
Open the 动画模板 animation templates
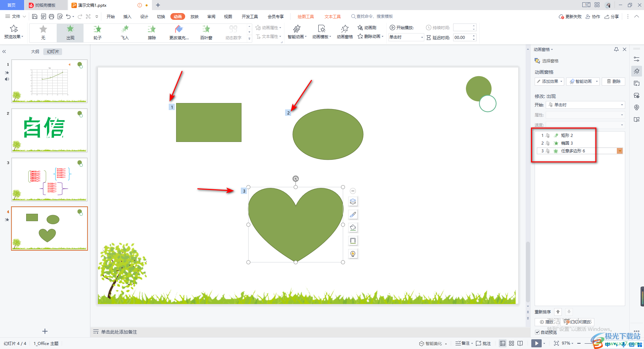pyautogui.click(x=321, y=32)
